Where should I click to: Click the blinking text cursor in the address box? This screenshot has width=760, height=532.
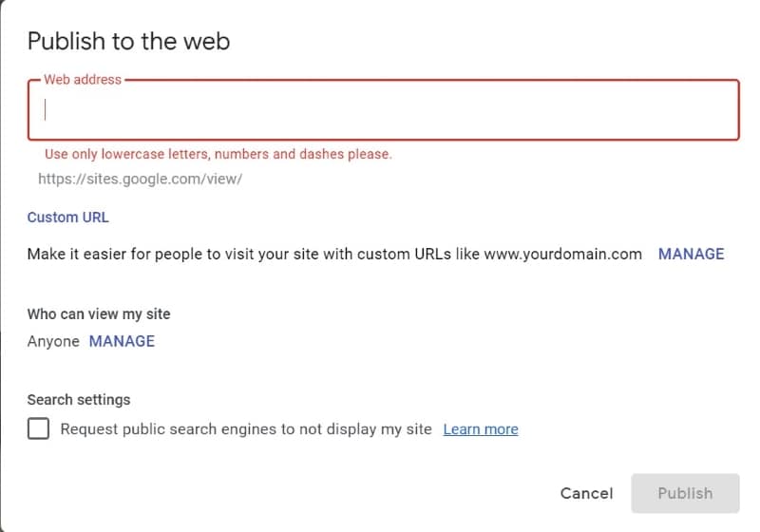(x=46, y=110)
